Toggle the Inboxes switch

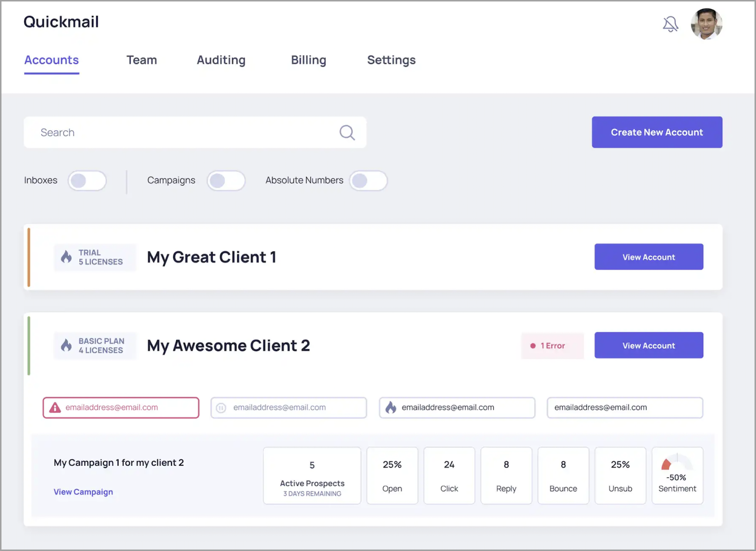pos(87,181)
